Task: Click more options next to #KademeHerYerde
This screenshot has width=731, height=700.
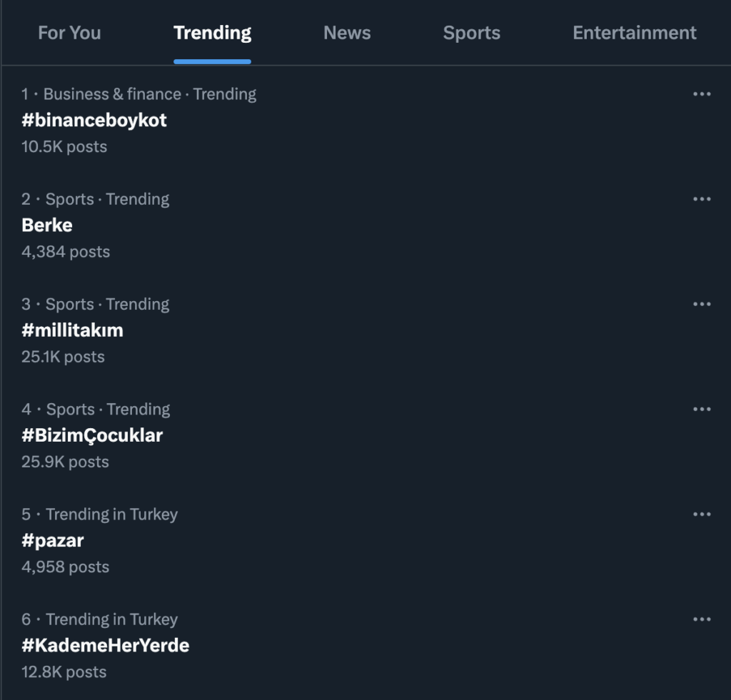Action: [x=702, y=619]
